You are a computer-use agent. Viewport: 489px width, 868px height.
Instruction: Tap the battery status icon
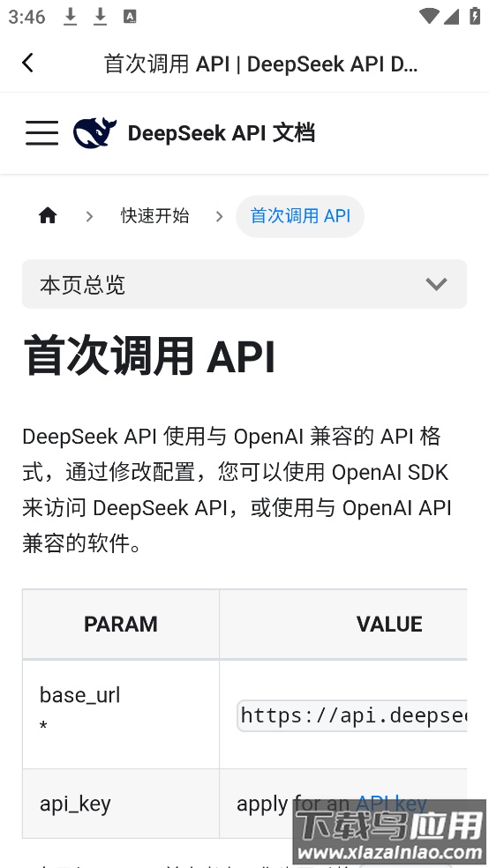tap(475, 16)
